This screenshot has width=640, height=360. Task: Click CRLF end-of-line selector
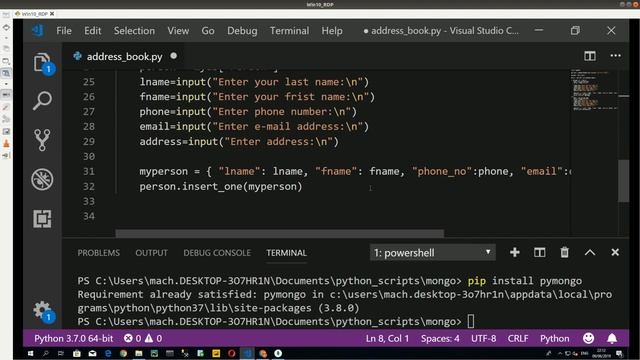click(x=518, y=338)
